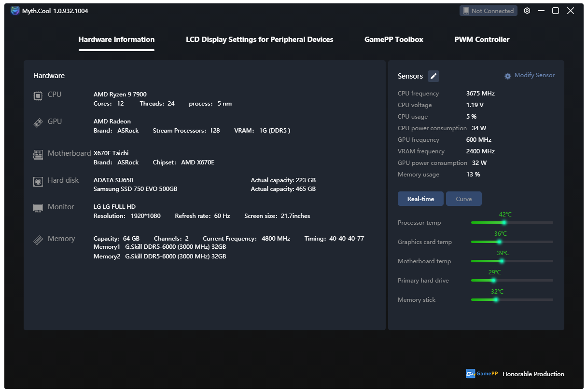Select the Real-time view button

pyautogui.click(x=420, y=199)
